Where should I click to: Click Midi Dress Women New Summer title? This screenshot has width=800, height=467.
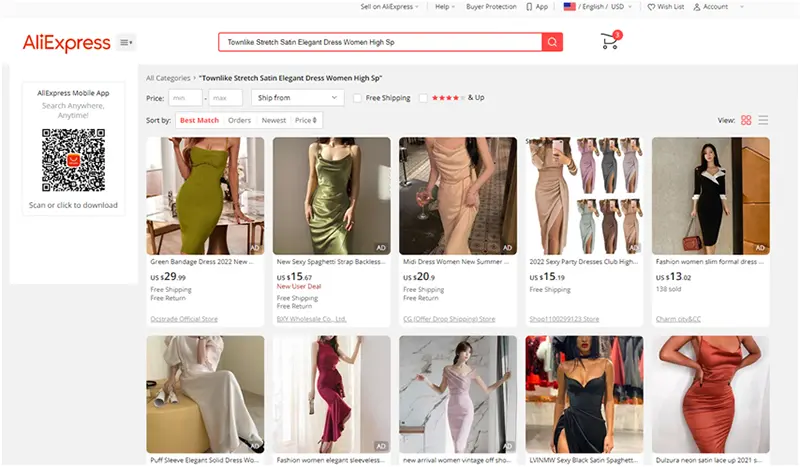(x=456, y=262)
